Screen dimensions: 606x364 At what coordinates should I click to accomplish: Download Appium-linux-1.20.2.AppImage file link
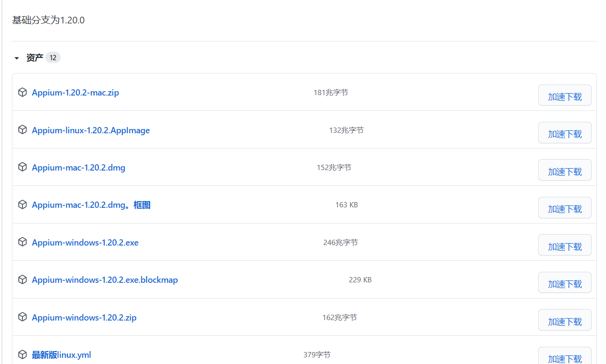91,130
